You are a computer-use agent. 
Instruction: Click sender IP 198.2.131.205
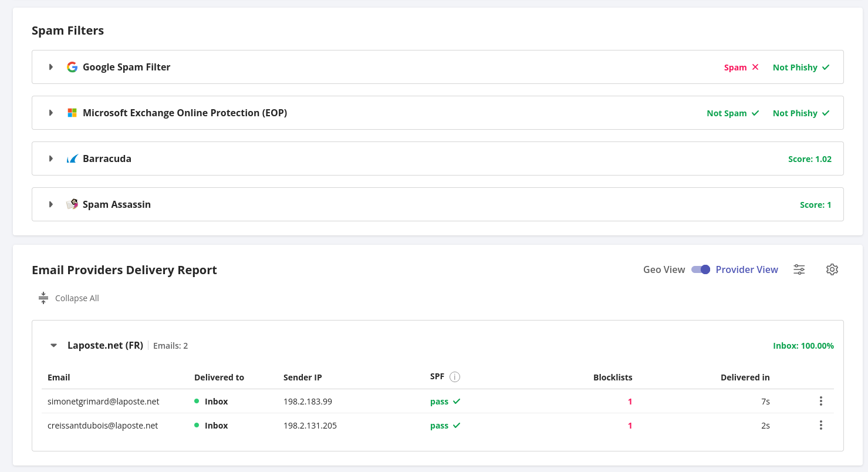[x=310, y=426]
